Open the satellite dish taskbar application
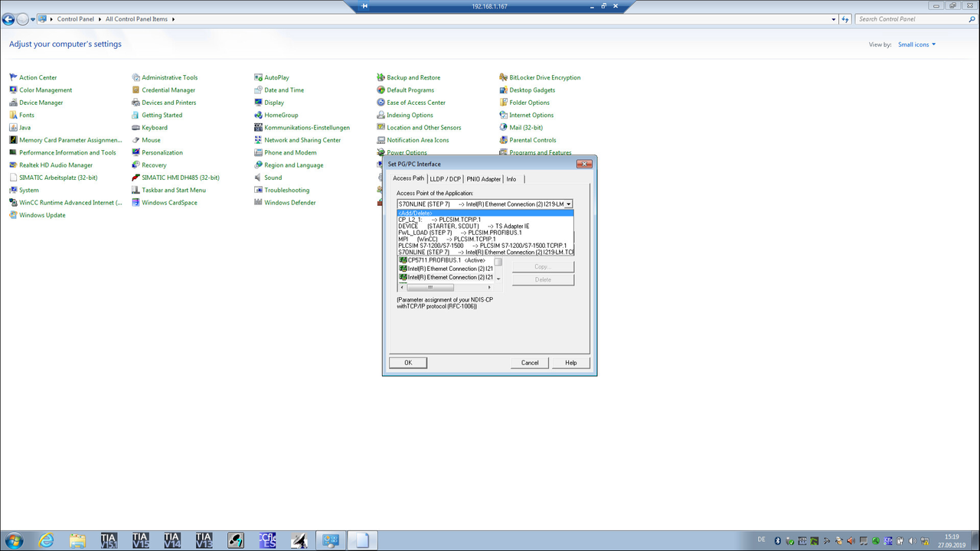The width and height of the screenshot is (980, 551). (x=299, y=540)
